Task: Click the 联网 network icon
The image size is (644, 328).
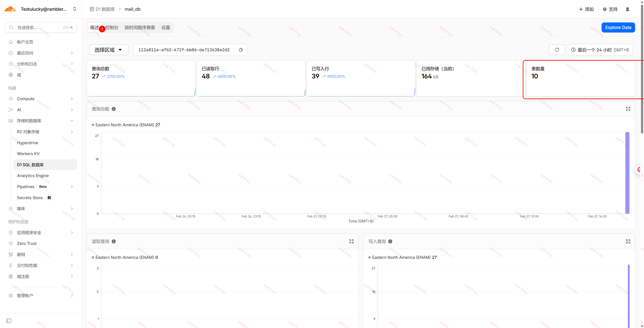Action: pos(11,255)
